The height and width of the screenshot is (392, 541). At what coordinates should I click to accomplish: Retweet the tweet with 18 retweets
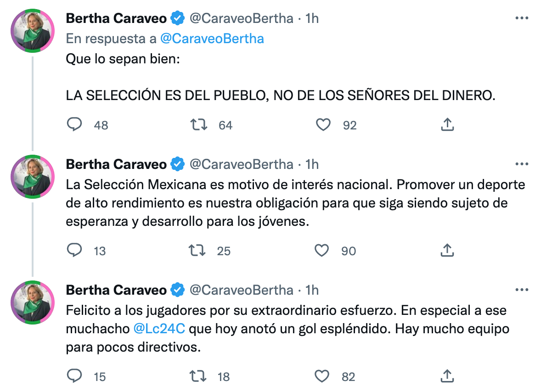coord(197,376)
